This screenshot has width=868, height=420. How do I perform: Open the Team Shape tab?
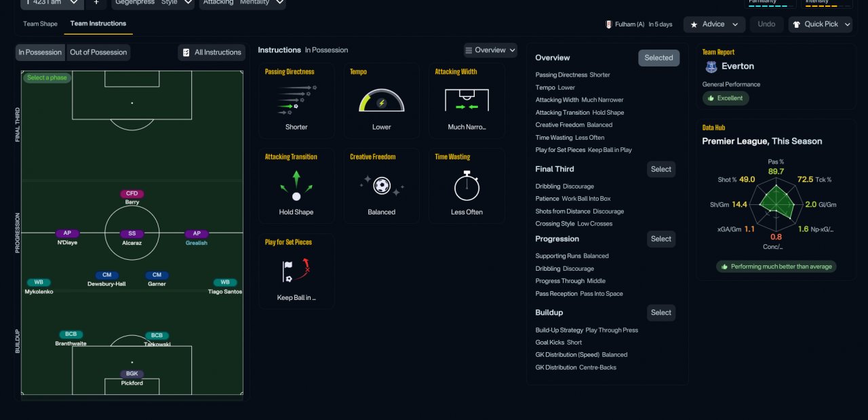[40, 24]
